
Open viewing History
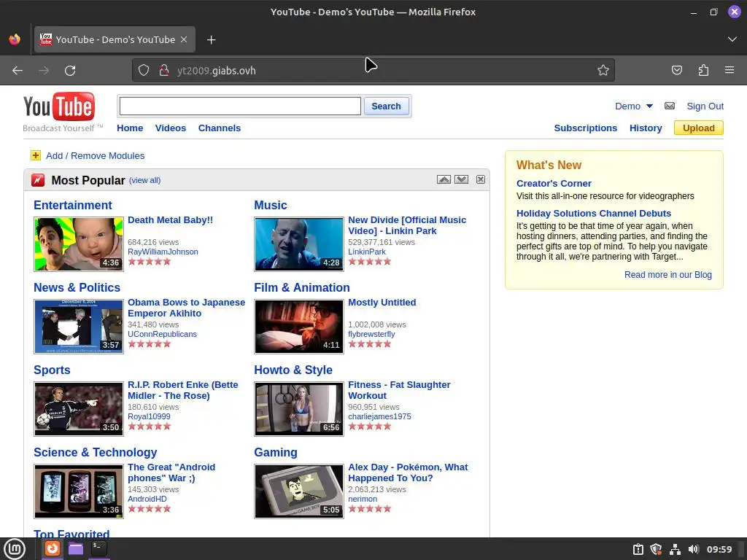click(646, 128)
